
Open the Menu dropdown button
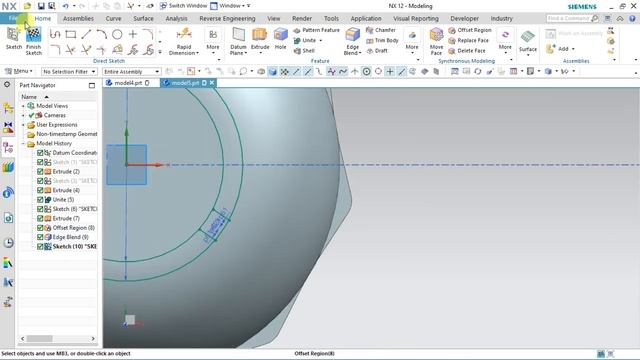[x=19, y=71]
